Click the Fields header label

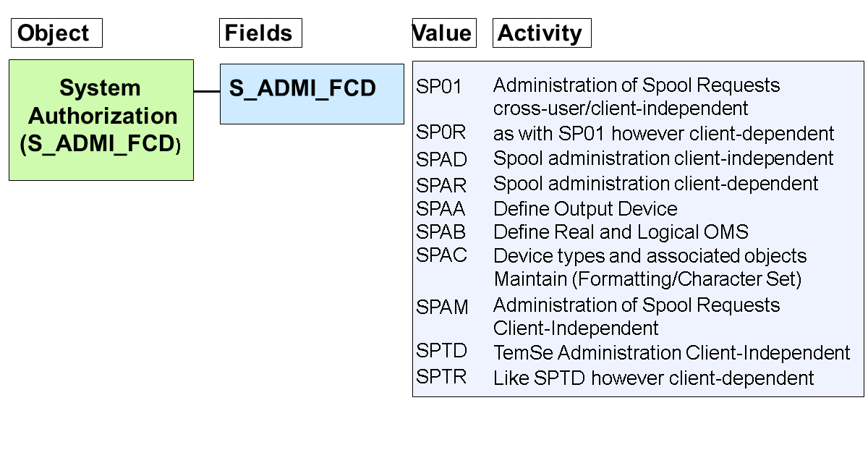pyautogui.click(x=260, y=33)
